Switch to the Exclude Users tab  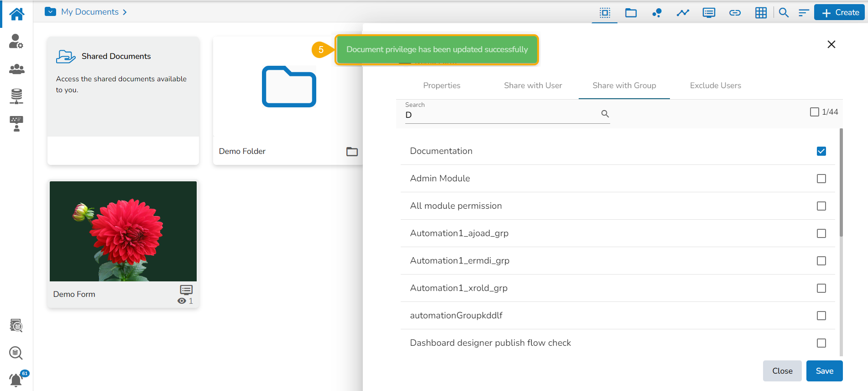(715, 85)
